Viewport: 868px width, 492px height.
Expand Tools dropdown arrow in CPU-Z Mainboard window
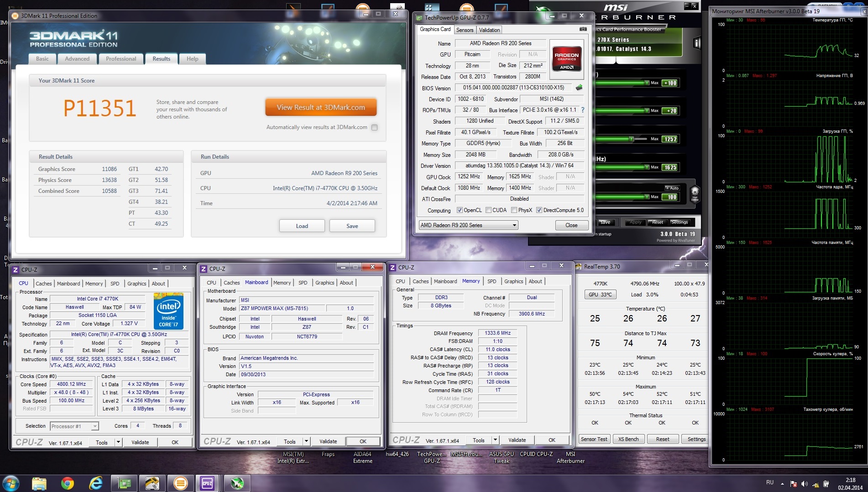pos(306,441)
